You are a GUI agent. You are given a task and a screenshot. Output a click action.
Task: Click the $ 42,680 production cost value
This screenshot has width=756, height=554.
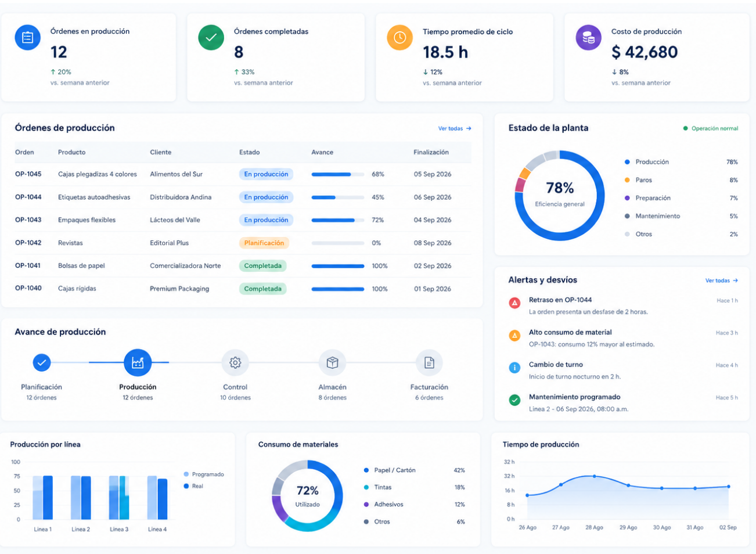tap(645, 52)
